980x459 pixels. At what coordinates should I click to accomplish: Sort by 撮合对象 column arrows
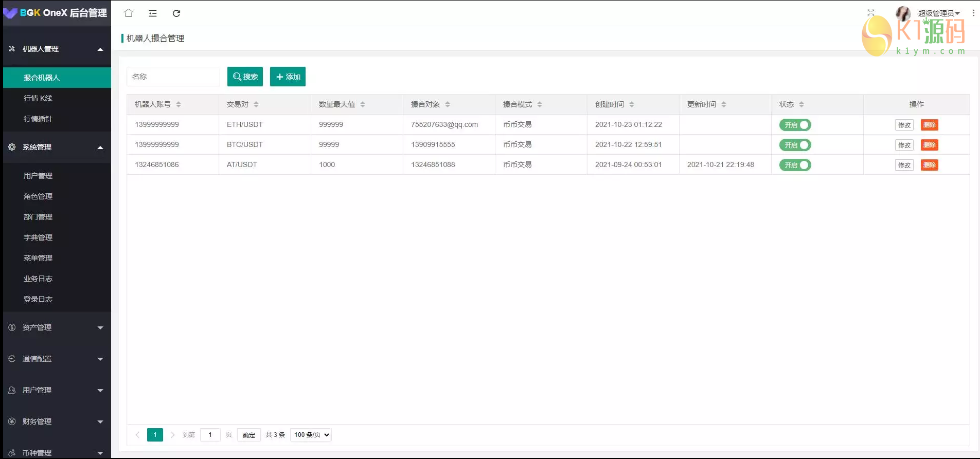448,104
